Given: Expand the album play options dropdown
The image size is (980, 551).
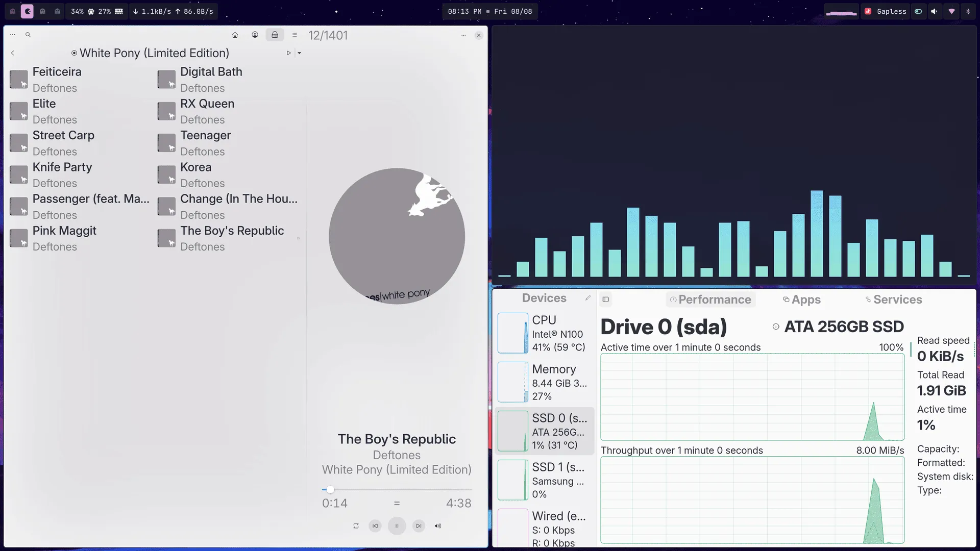Looking at the screenshot, I should click(x=299, y=53).
